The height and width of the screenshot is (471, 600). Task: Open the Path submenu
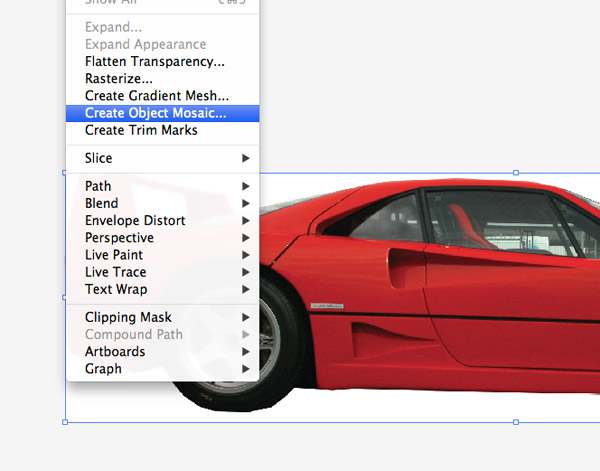[x=98, y=186]
